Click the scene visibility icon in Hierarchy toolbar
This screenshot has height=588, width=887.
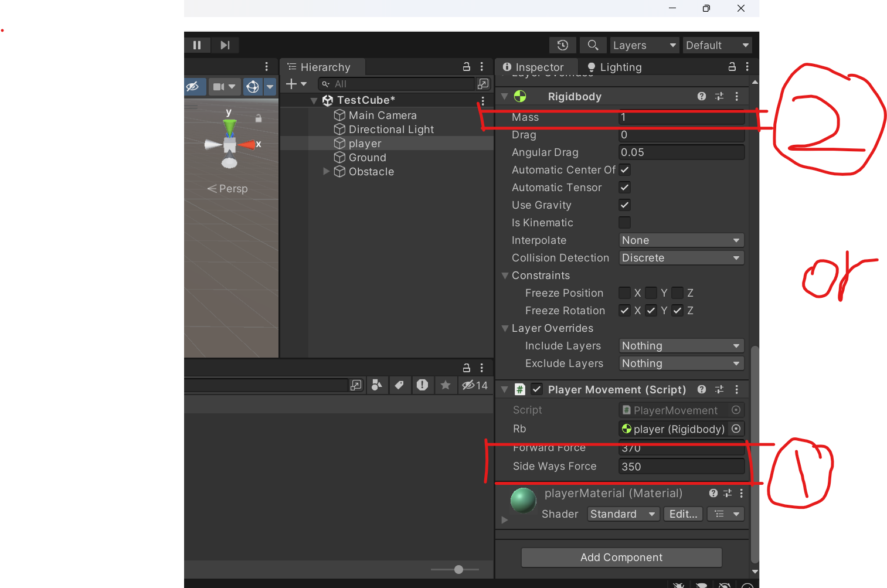(x=194, y=86)
